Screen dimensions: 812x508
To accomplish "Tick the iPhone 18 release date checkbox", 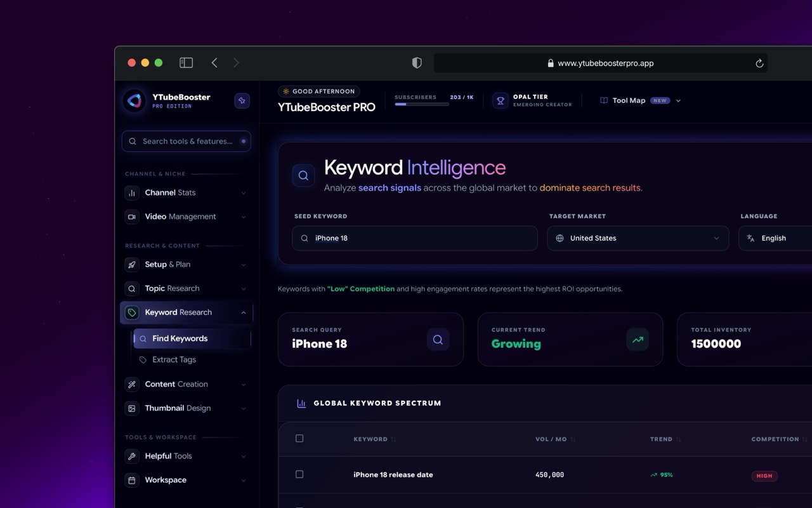I will pos(299,474).
